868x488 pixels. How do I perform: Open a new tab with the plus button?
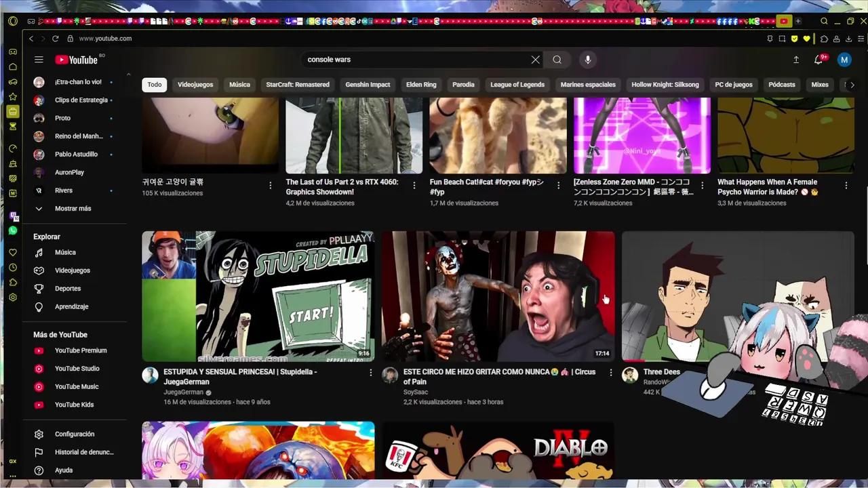(x=798, y=21)
